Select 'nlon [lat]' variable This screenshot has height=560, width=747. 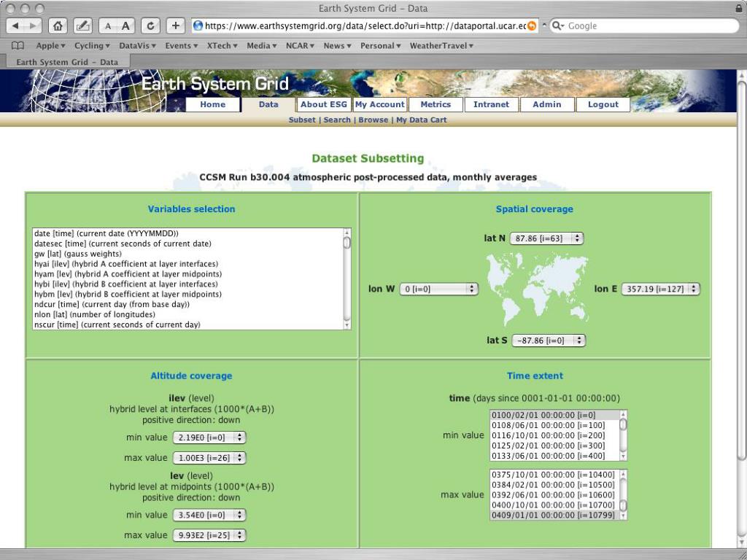(187, 314)
